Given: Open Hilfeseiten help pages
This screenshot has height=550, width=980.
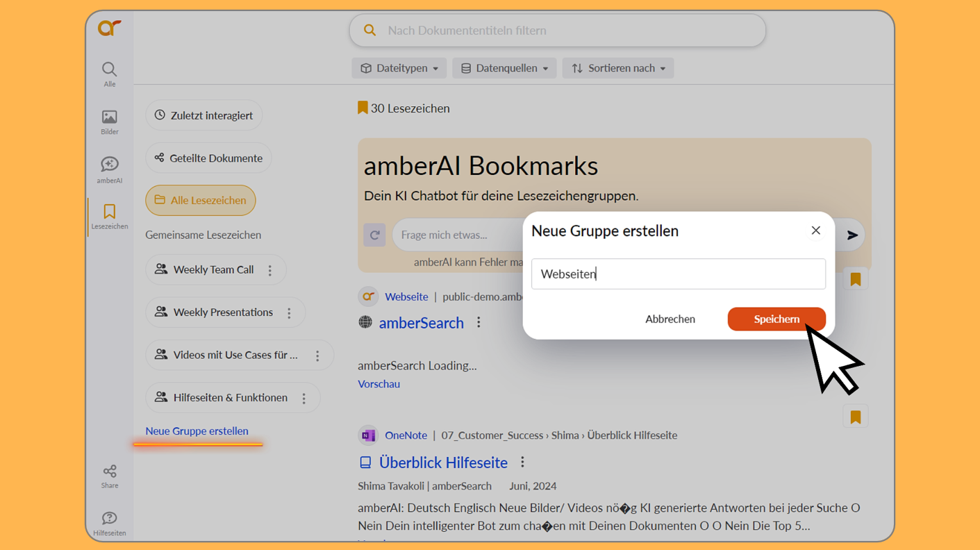Looking at the screenshot, I should tap(109, 524).
